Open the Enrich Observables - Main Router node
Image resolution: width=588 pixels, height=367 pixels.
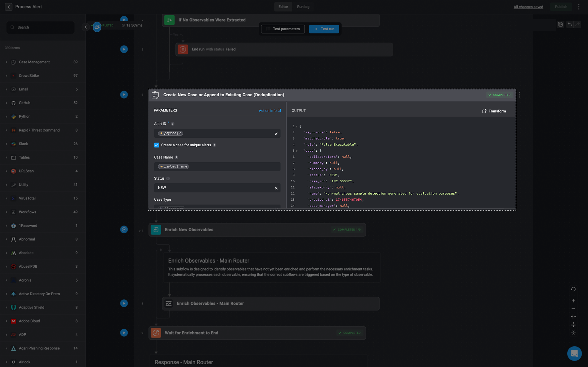pos(271,304)
